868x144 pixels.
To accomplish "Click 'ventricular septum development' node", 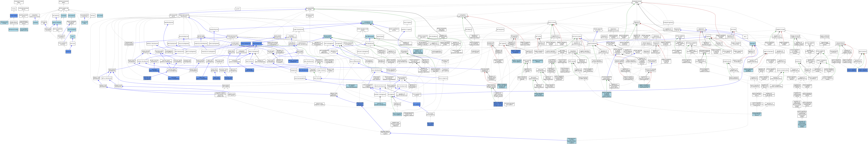I will 154,70.
